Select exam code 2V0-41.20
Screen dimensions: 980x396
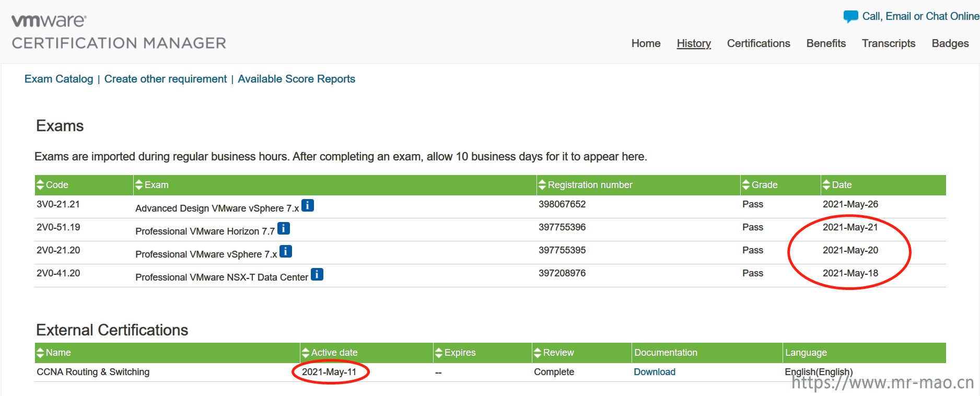coord(58,273)
